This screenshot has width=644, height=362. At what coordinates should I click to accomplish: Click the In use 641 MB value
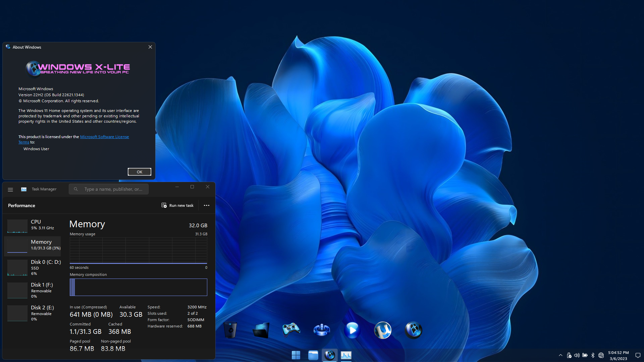pyautogui.click(x=91, y=314)
